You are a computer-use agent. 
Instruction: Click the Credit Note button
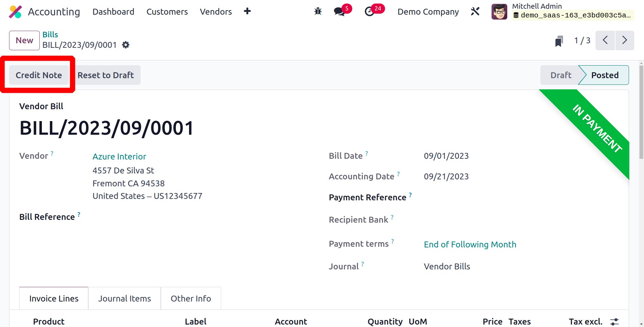point(39,75)
